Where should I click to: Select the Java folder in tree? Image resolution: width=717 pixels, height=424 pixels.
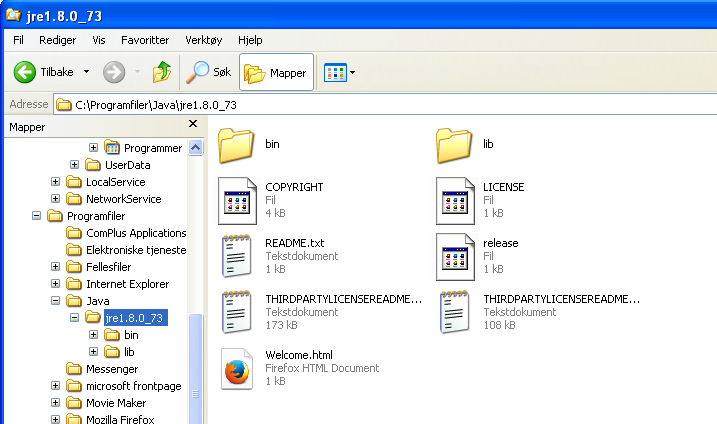[x=98, y=301]
